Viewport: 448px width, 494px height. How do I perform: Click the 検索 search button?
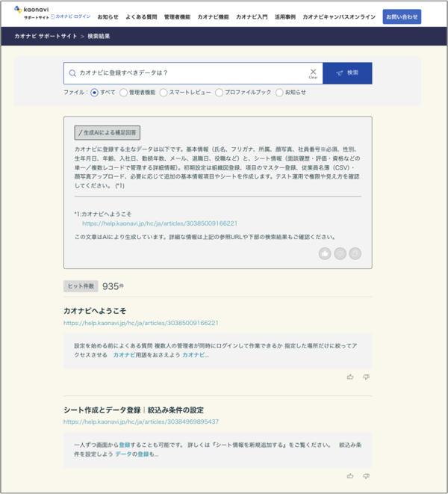coord(347,73)
